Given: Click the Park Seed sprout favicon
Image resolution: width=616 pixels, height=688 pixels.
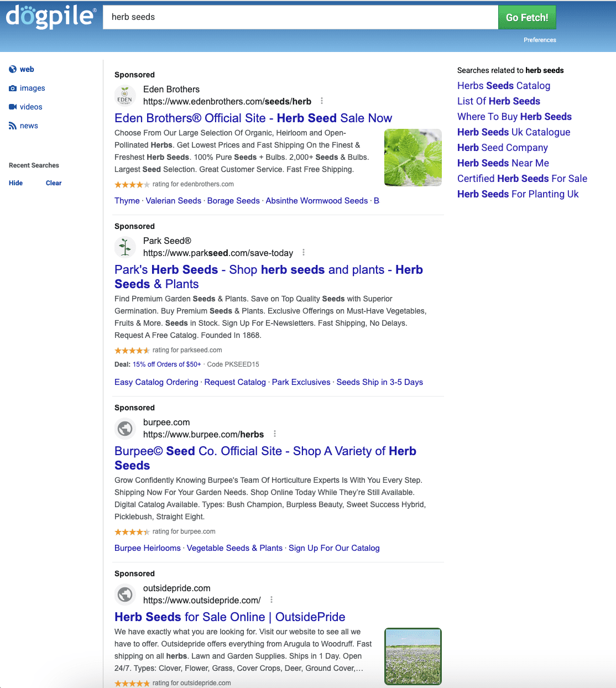Looking at the screenshot, I should tap(125, 247).
